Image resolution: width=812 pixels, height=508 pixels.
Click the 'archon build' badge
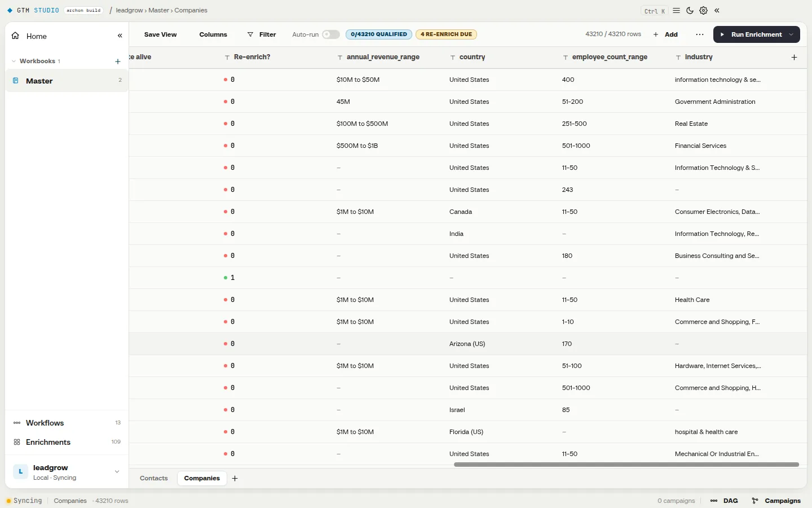pos(83,11)
